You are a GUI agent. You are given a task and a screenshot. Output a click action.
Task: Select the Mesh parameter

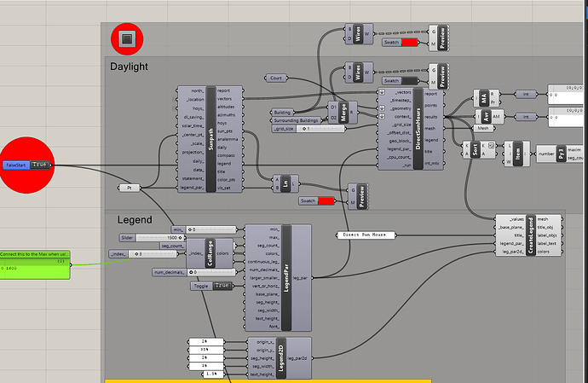pyautogui.click(x=483, y=128)
